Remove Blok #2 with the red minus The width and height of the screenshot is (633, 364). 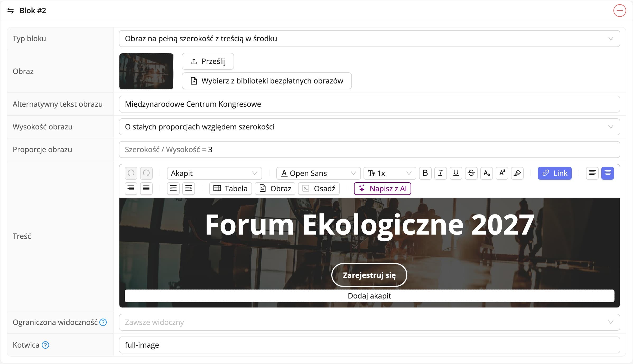click(x=620, y=11)
